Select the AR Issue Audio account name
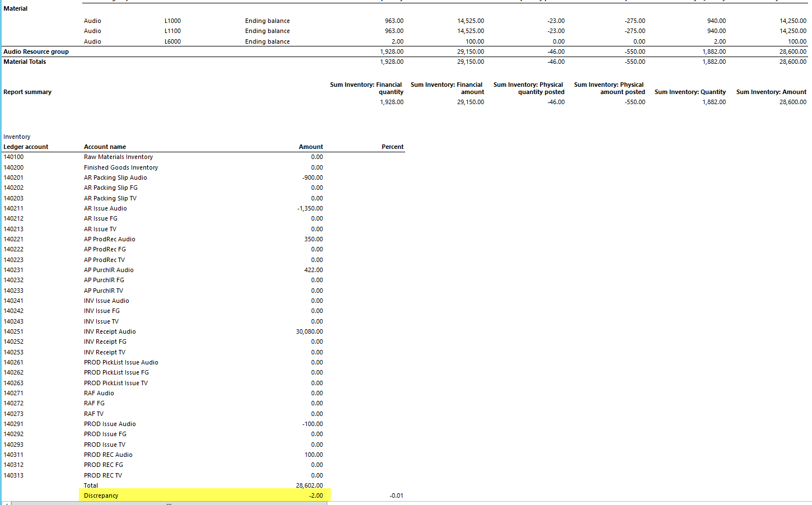Image resolution: width=812 pixels, height=505 pixels. tap(105, 208)
